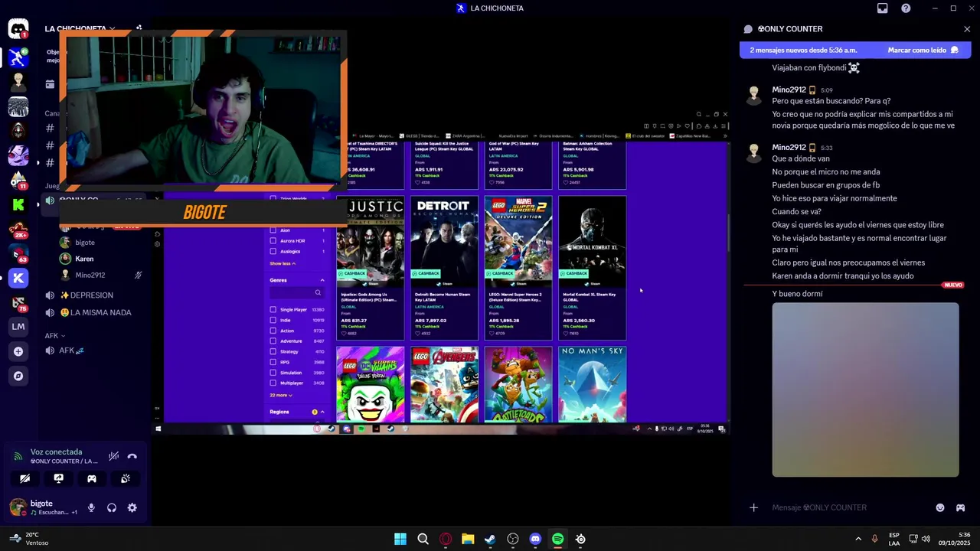This screenshot has height=551, width=980.
Task: Collapse the Genres filter section
Action: click(x=322, y=280)
